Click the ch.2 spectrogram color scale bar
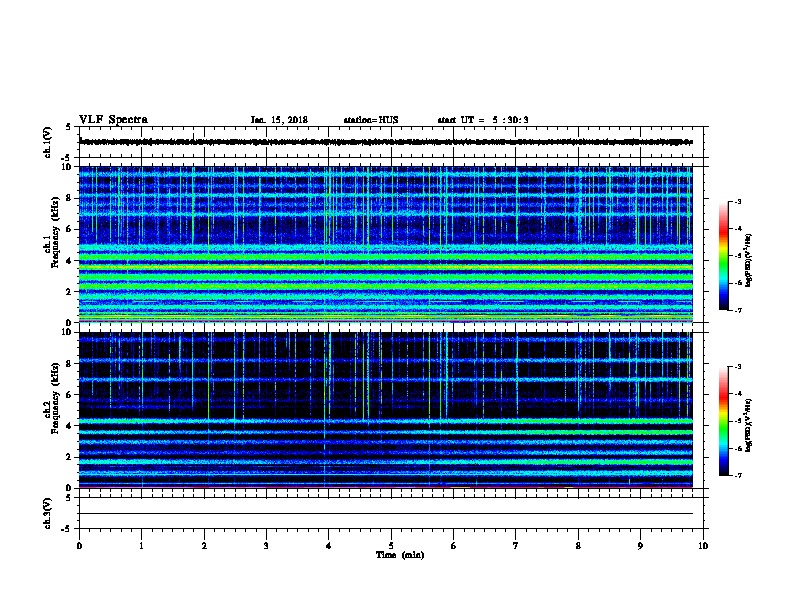The height and width of the screenshot is (612, 792). [x=723, y=421]
